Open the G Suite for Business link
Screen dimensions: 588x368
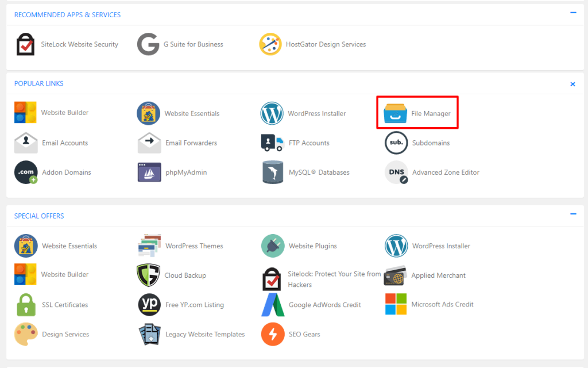193,44
